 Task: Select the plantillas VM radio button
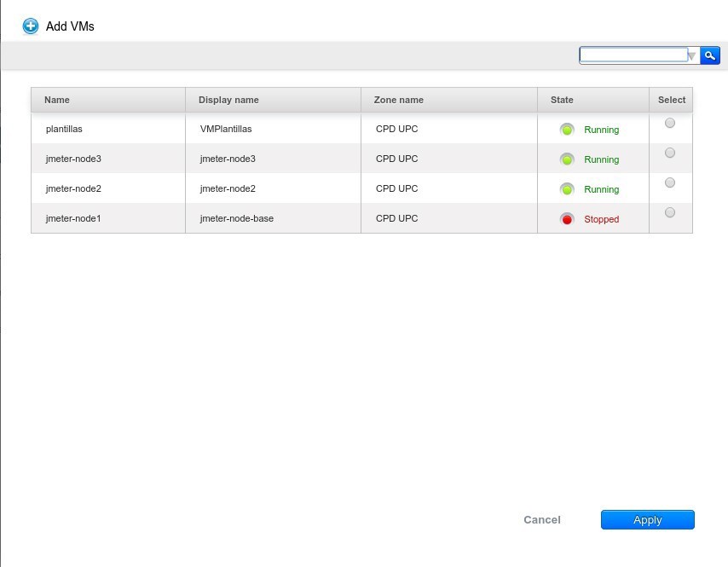point(670,123)
